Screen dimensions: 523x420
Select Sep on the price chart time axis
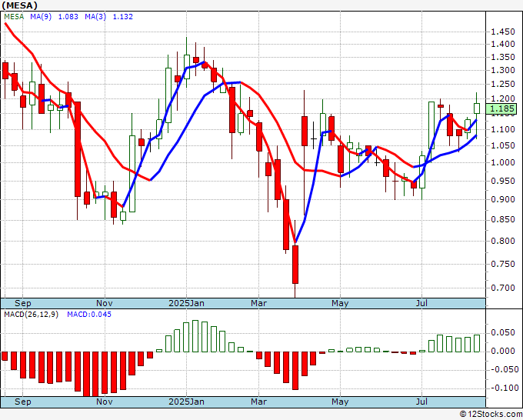pos(23,303)
